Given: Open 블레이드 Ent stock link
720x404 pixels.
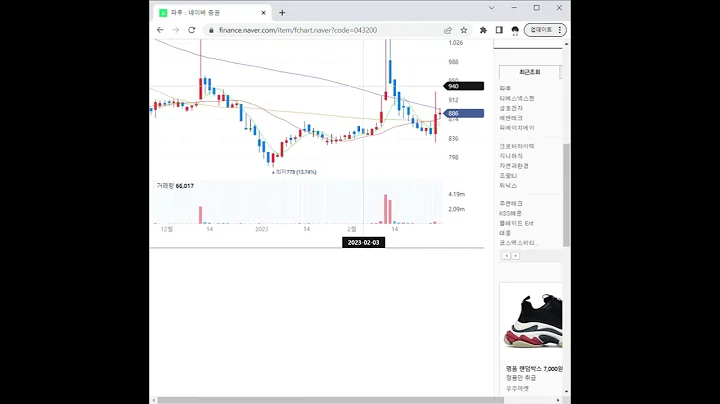Looking at the screenshot, I should coord(517,223).
